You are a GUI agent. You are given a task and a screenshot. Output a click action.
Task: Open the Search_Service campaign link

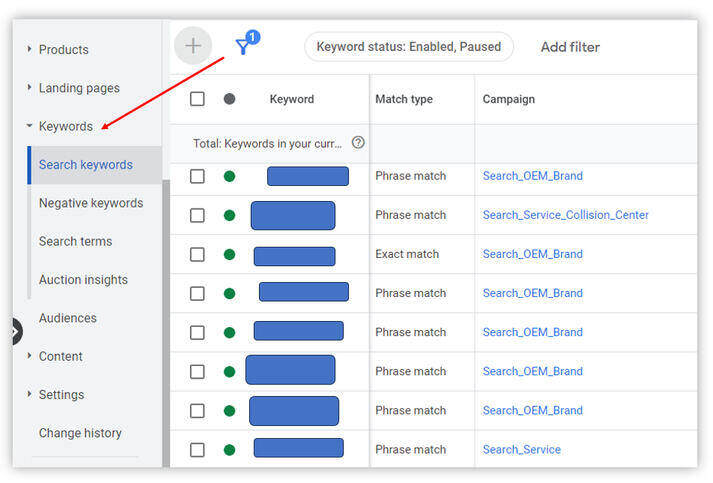coord(522,450)
